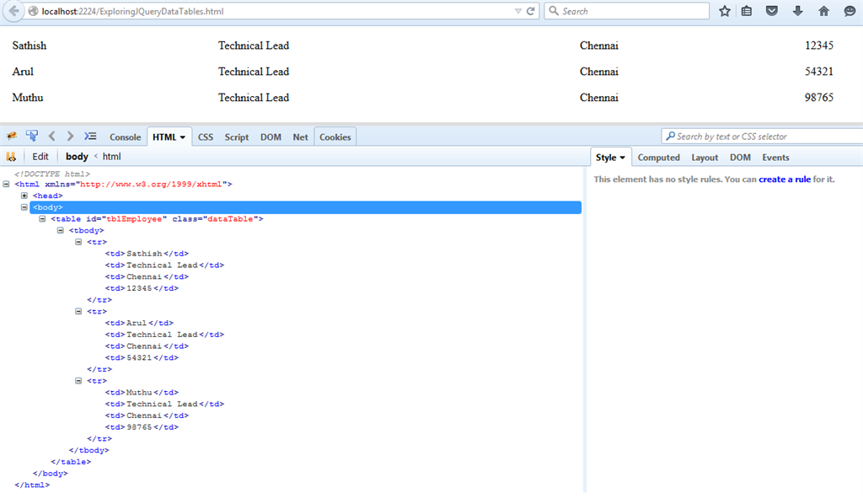
Task: Open the chat bubble icon in toolbar
Action: coord(850,11)
